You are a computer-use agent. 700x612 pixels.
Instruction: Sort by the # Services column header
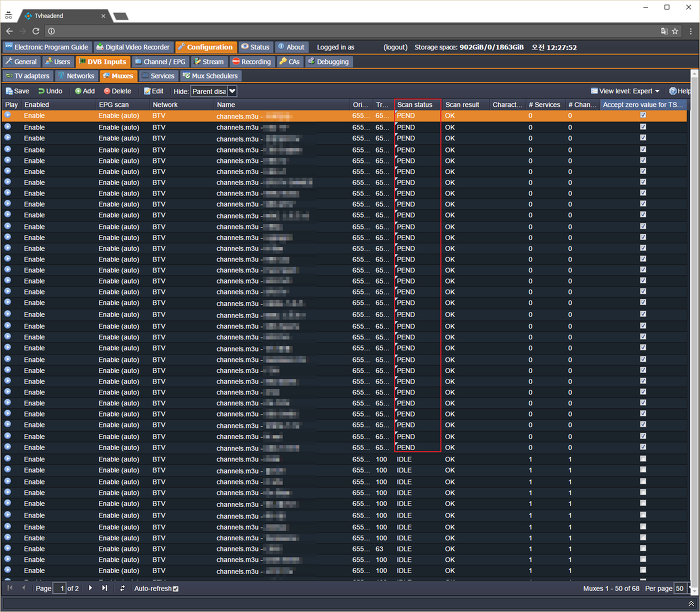pos(545,104)
